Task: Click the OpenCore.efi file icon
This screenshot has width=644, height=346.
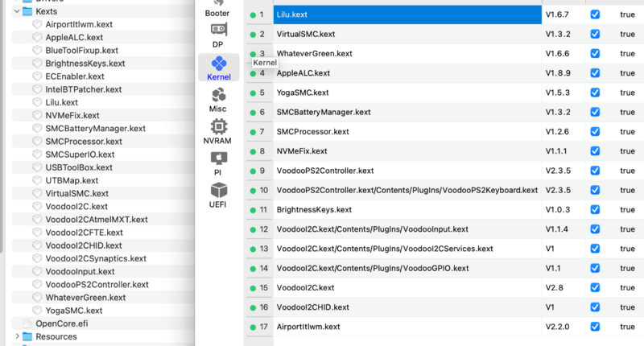Action: pos(27,323)
